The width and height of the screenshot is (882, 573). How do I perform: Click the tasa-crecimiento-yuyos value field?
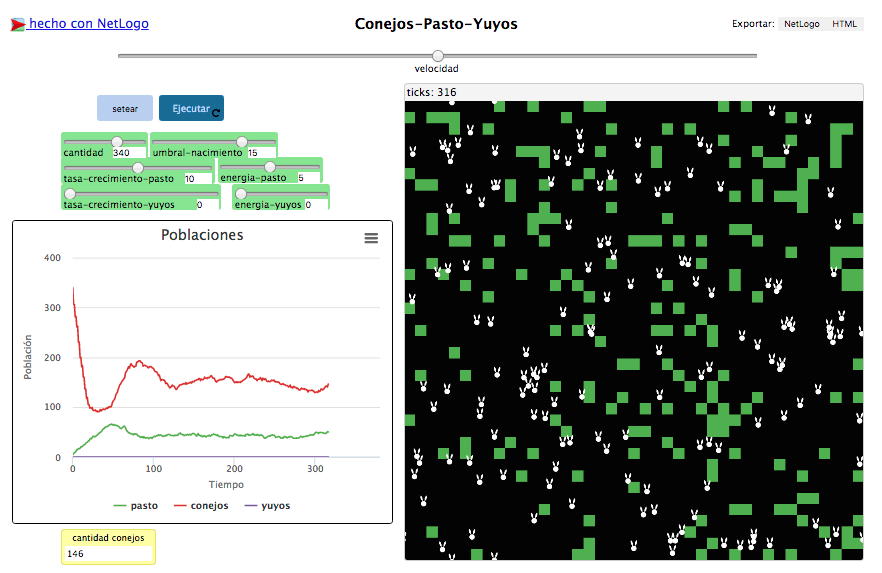205,205
